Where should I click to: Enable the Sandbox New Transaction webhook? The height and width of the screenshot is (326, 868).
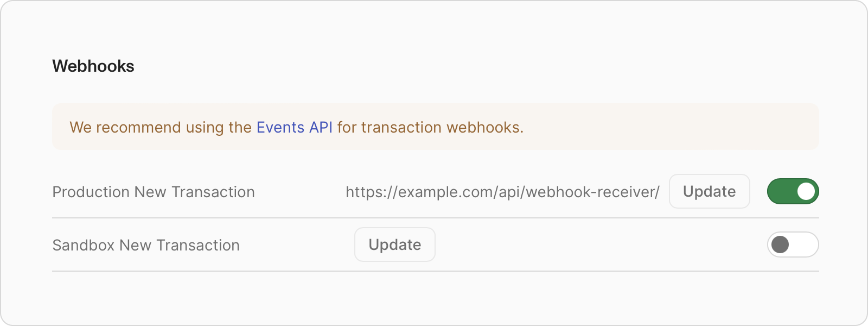793,244
